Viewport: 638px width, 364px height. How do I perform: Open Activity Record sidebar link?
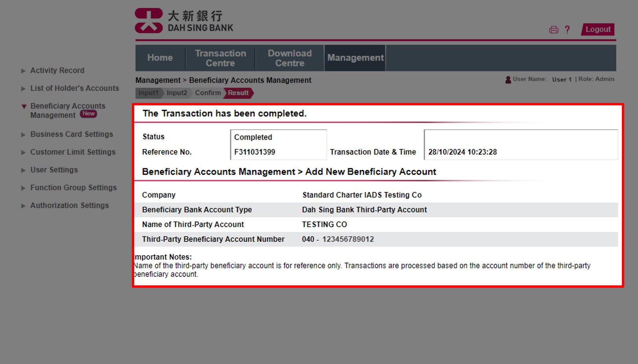pos(57,70)
